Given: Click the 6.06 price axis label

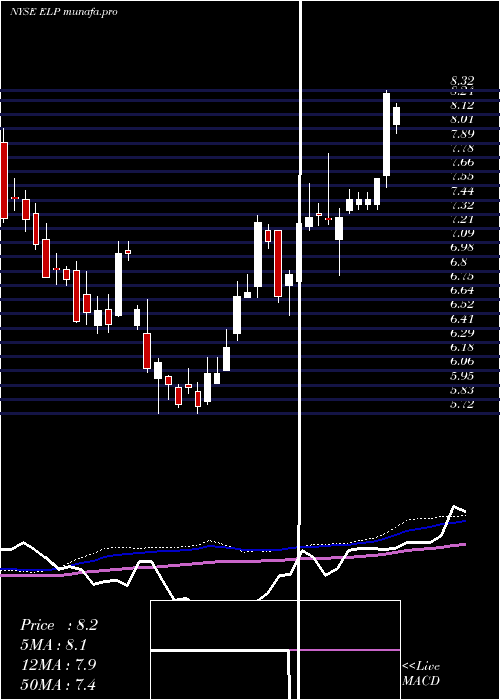Looking at the screenshot, I should (x=462, y=361).
